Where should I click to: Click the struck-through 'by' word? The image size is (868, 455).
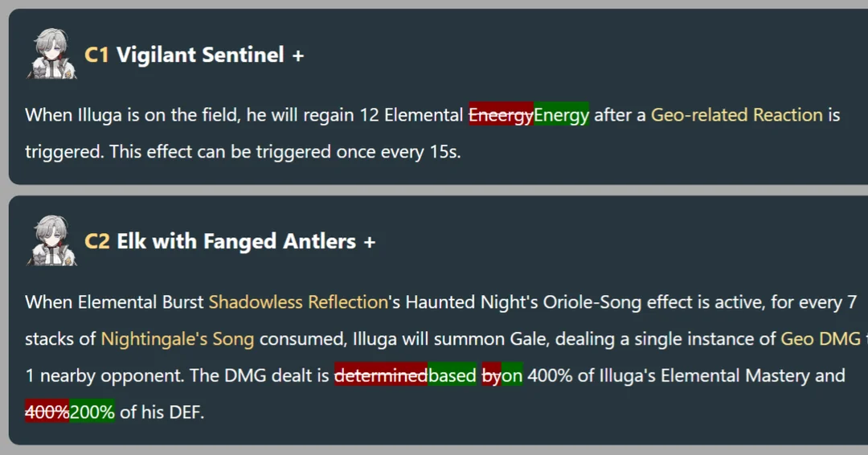(492, 375)
